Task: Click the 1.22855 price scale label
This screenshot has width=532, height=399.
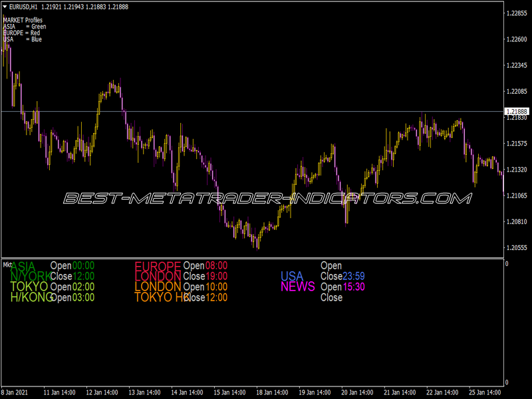Action: point(517,13)
